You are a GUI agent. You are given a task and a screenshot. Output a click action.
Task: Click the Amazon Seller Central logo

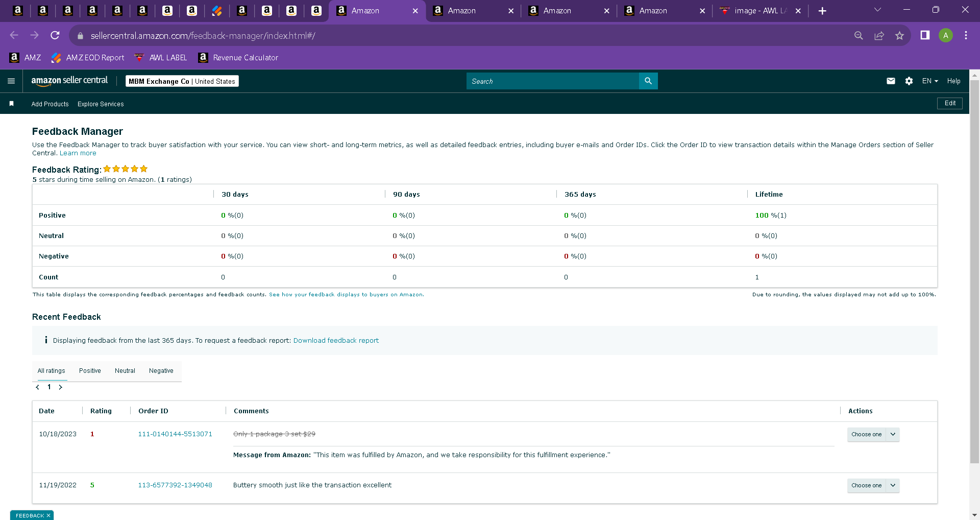69,81
